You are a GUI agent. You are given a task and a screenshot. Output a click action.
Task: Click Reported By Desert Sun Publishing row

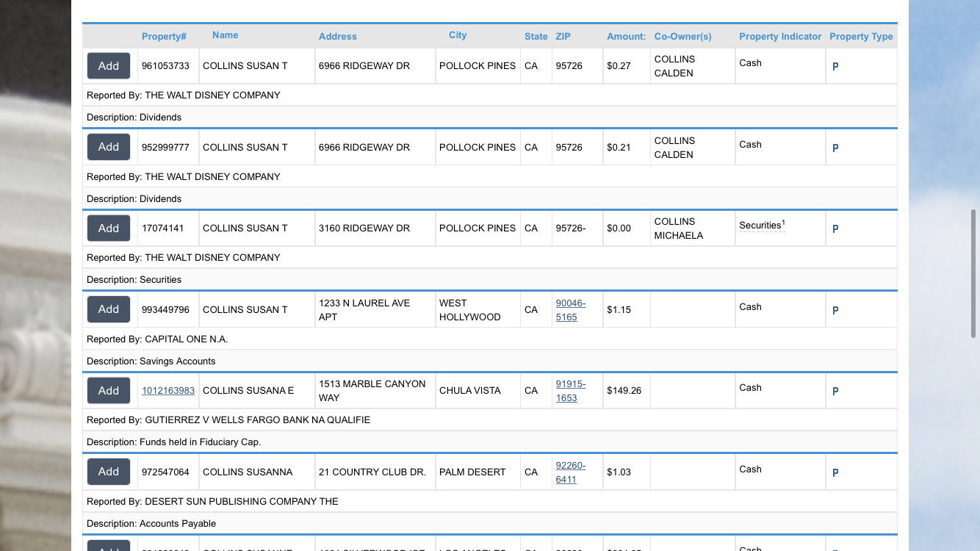point(490,502)
